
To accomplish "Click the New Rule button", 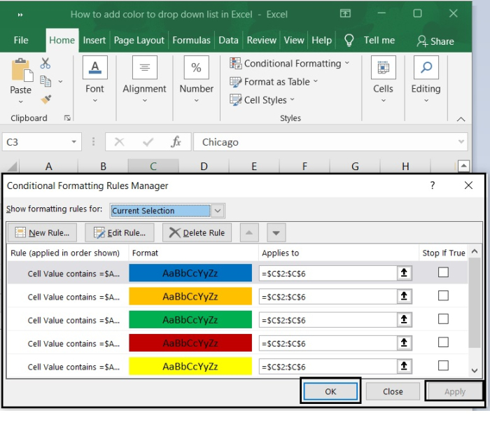I will pos(42,233).
